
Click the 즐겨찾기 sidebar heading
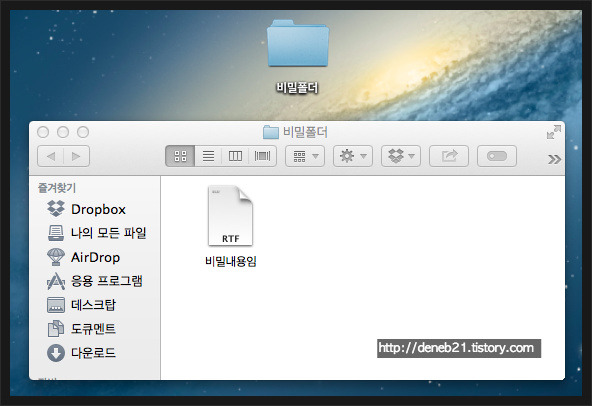pyautogui.click(x=57, y=188)
